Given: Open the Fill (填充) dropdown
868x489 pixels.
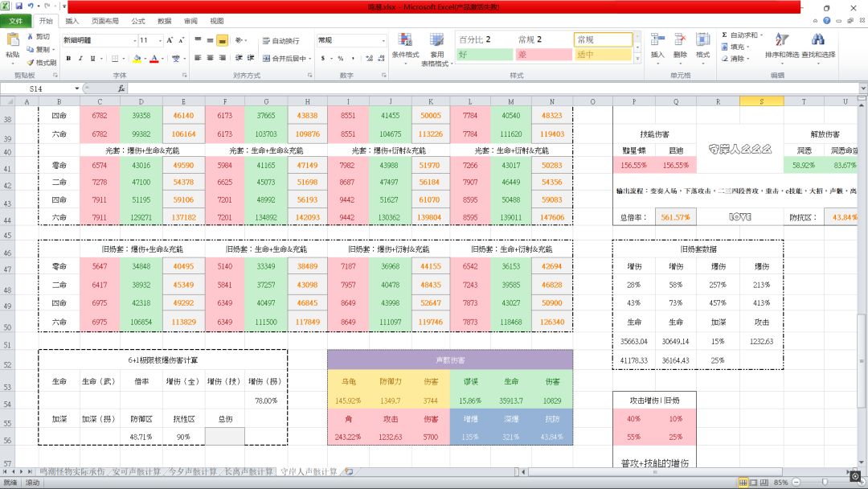Looking at the screenshot, I should coord(735,47).
